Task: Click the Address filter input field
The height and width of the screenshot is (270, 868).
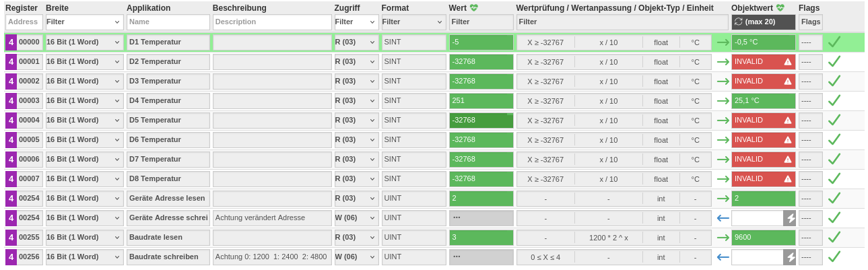Action: [24, 22]
